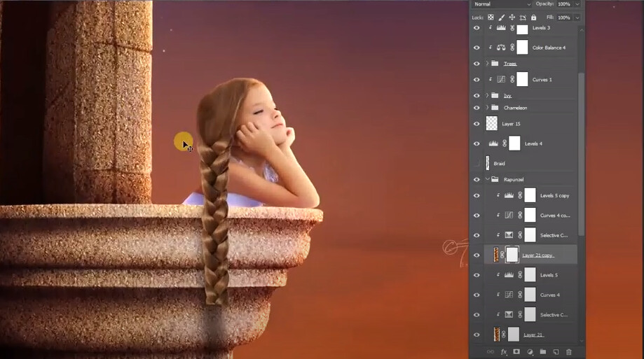This screenshot has width=644, height=359.
Task: Hide the Chameleon group
Action: (x=477, y=108)
